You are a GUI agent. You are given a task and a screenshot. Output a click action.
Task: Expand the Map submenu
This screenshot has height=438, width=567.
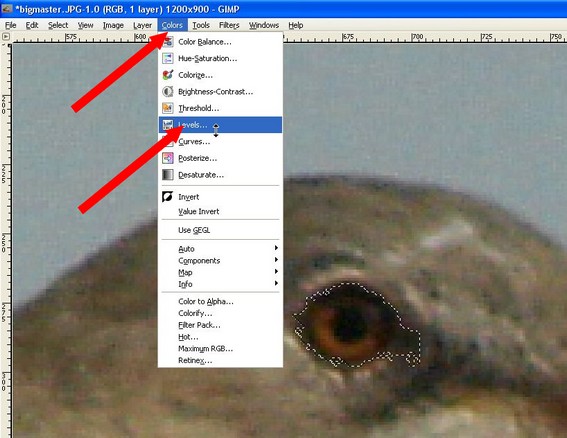[x=220, y=272]
